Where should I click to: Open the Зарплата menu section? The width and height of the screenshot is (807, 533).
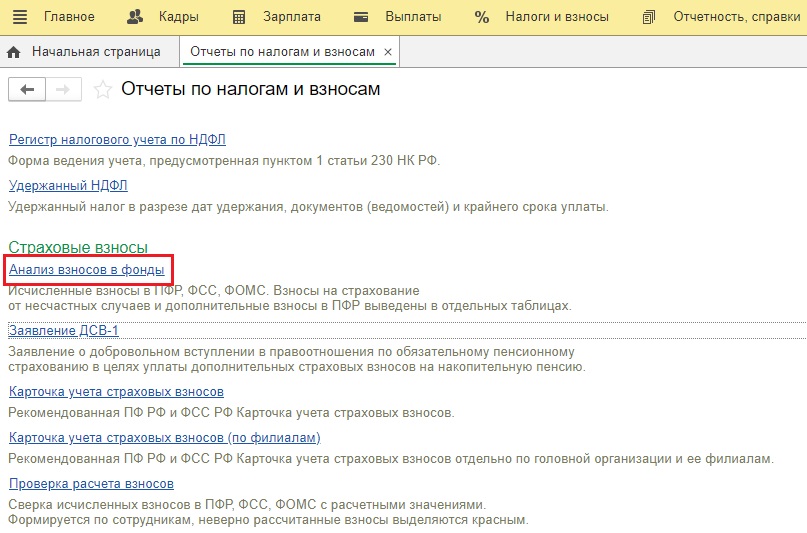[x=292, y=17]
